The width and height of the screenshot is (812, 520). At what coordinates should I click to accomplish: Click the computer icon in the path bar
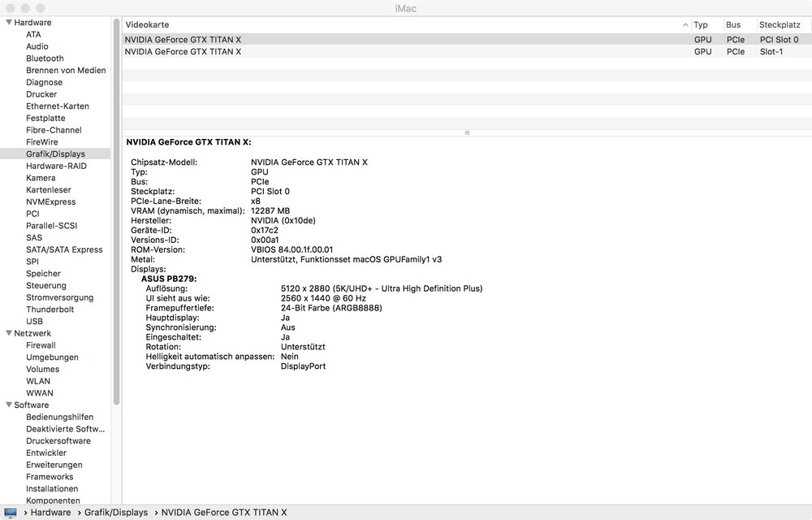click(x=11, y=513)
